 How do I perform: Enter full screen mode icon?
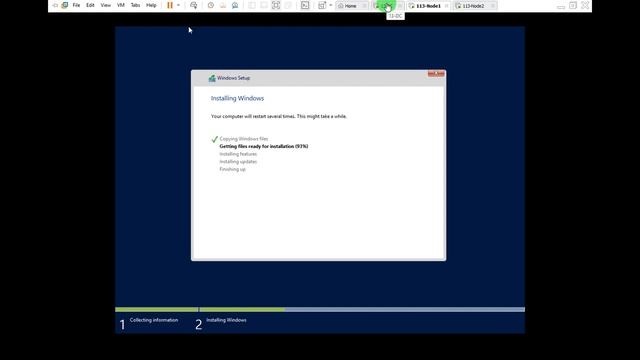pos(276,5)
